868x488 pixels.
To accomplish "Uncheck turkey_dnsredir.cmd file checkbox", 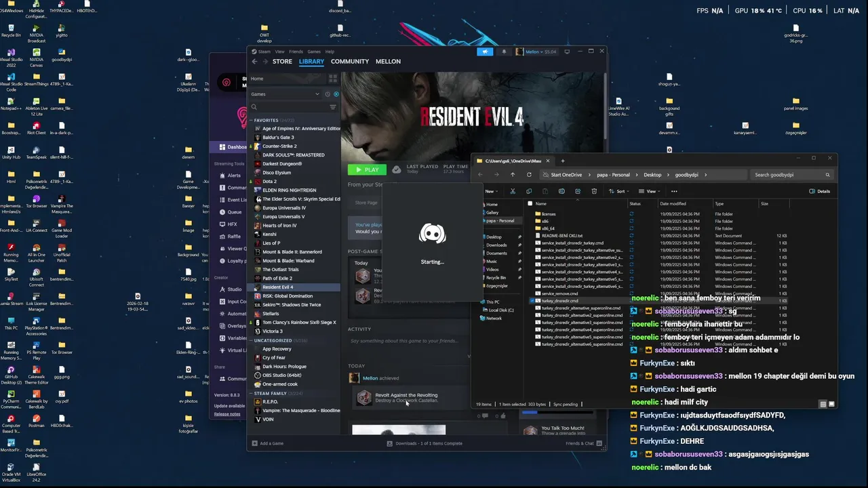I will 531,300.
